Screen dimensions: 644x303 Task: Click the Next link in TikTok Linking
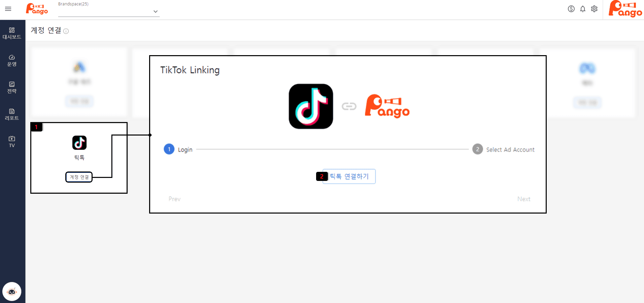pyautogui.click(x=524, y=199)
